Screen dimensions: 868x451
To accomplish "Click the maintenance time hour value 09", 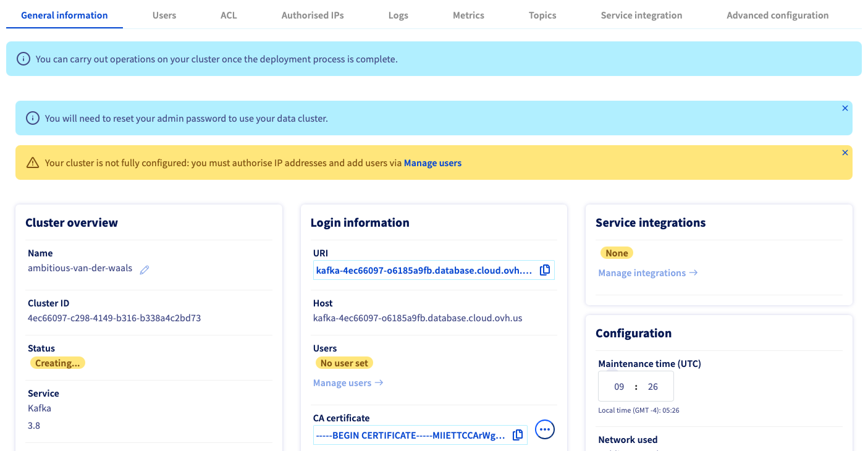I will (x=619, y=387).
